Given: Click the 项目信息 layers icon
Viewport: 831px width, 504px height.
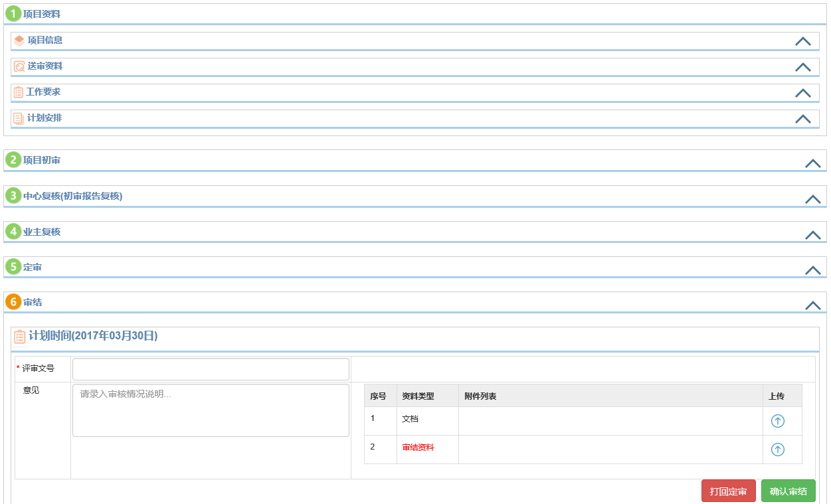Looking at the screenshot, I should click(19, 41).
